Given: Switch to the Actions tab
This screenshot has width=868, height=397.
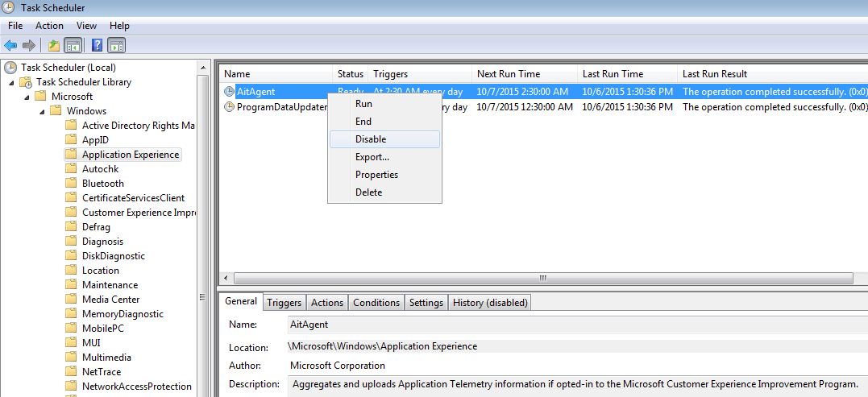Looking at the screenshot, I should click(x=327, y=303).
